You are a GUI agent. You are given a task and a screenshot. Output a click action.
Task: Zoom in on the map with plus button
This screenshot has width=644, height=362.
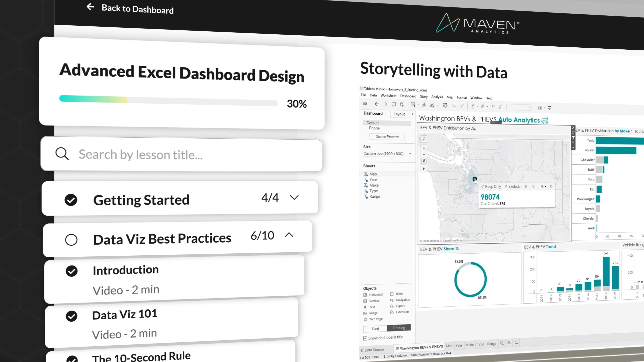[x=424, y=148]
